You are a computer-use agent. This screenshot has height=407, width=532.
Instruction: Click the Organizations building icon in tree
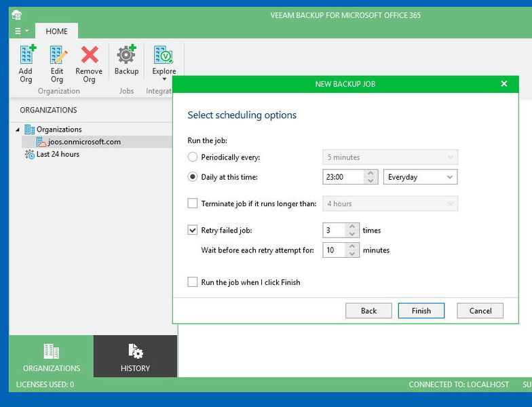[30, 130]
